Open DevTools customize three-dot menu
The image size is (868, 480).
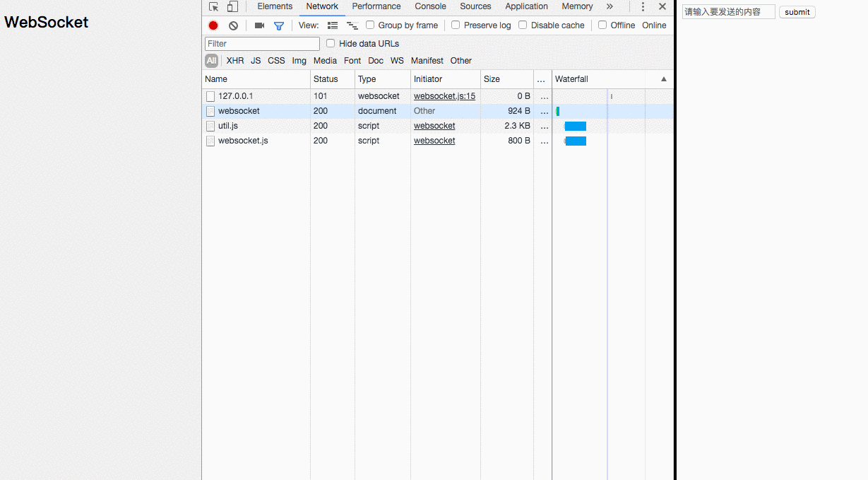(643, 6)
